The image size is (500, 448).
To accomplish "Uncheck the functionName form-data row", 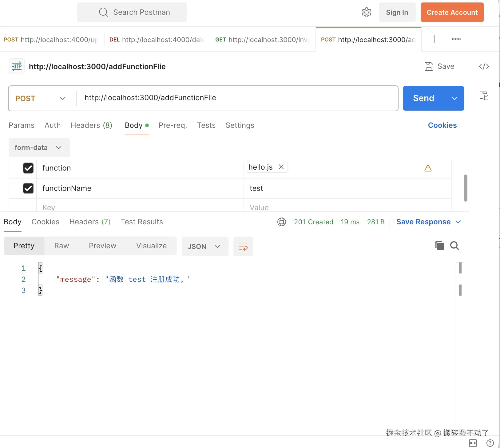I will (x=28, y=188).
